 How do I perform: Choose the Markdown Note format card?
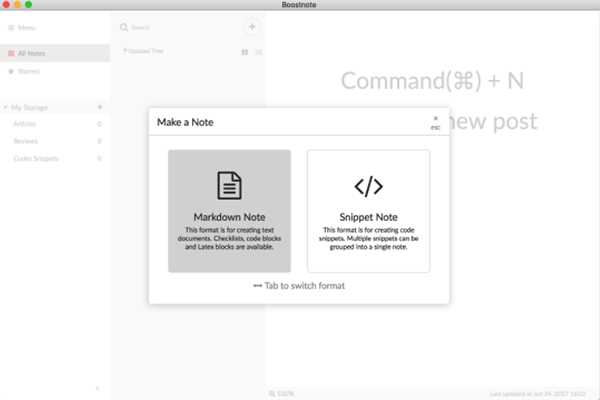[x=229, y=211]
